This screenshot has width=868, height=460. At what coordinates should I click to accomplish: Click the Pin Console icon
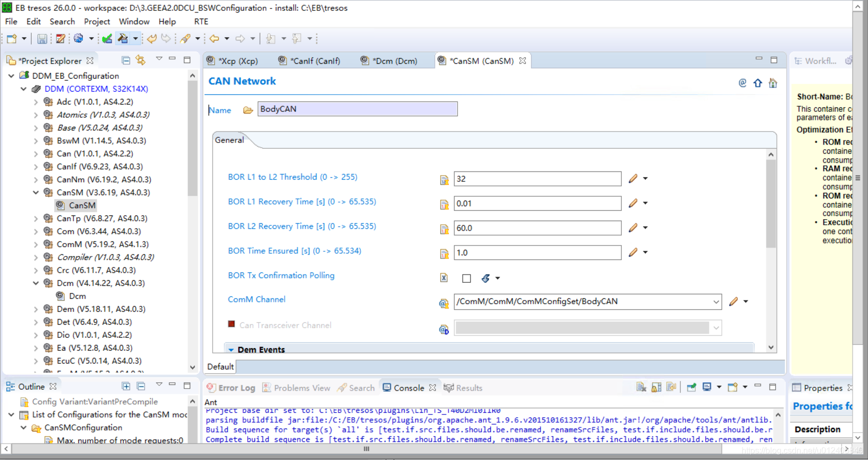(691, 387)
